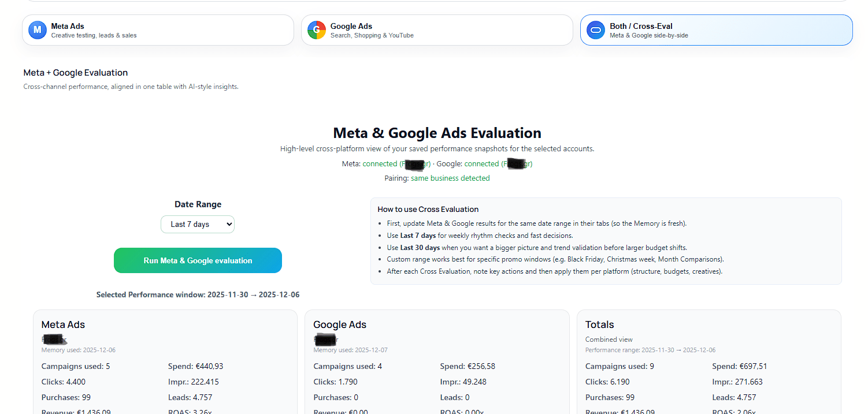This screenshot has width=868, height=414.
Task: Click Meta 'Impr.: 222.415' text
Action: point(194,382)
